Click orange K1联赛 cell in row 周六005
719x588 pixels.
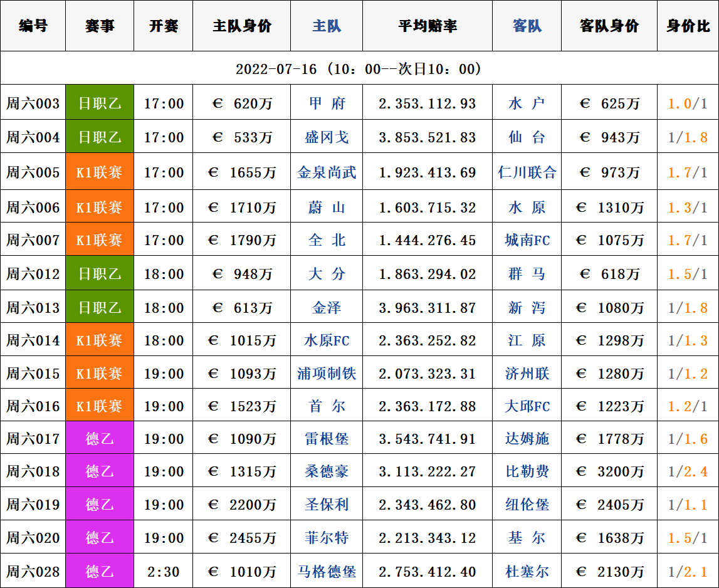[100, 172]
